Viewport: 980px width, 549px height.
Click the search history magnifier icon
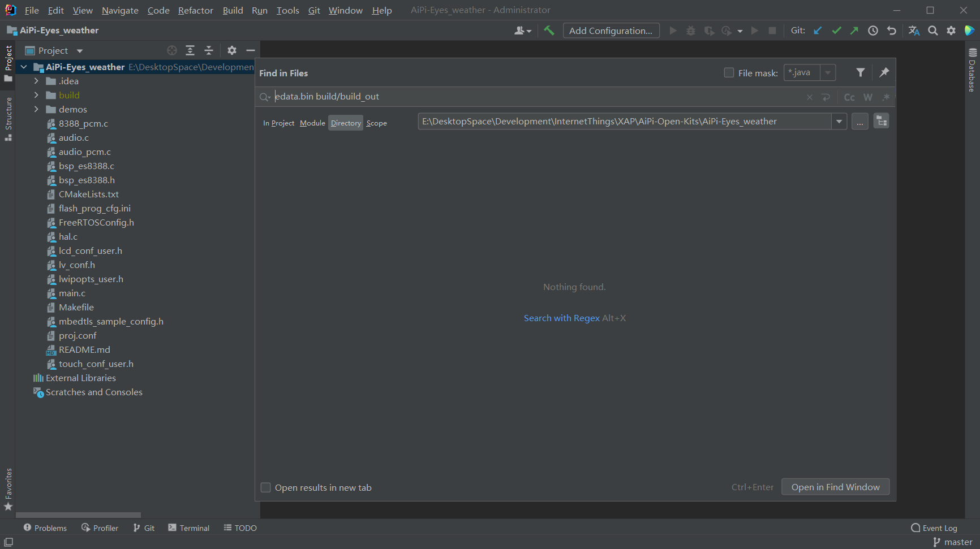click(x=265, y=97)
